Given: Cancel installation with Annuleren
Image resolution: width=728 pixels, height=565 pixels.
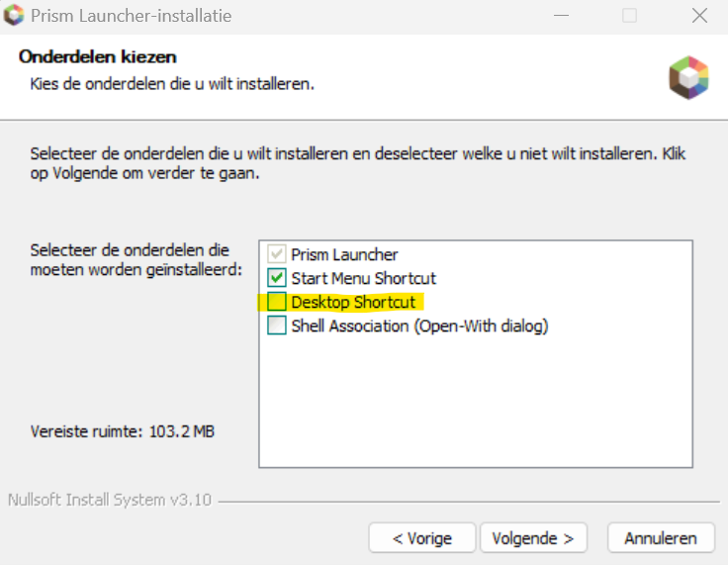Looking at the screenshot, I should (x=661, y=538).
